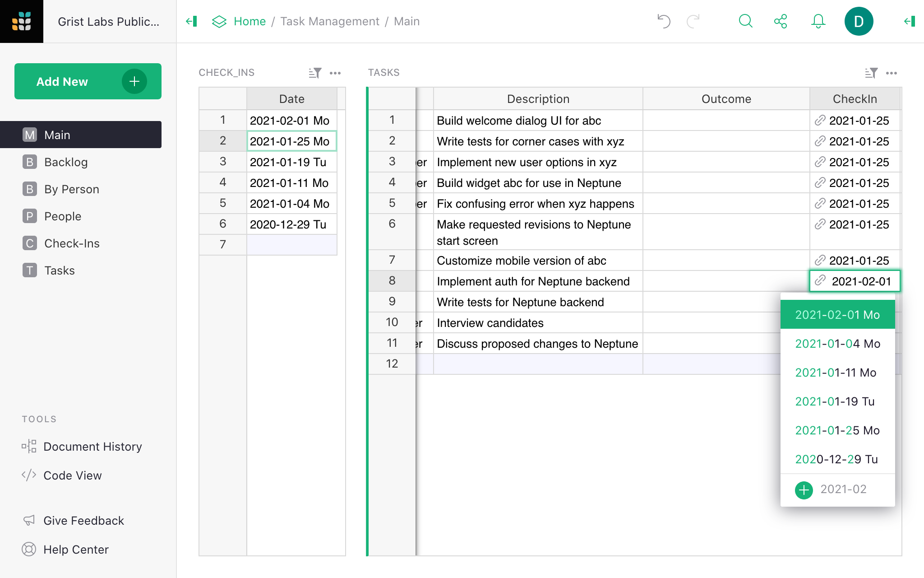Click Add New button

click(88, 82)
